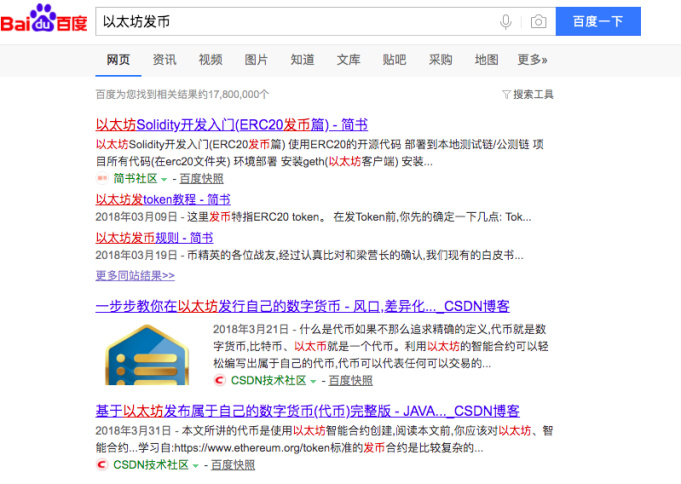
Task: Expand the 简书社区 dropdown arrow
Action: (164, 179)
